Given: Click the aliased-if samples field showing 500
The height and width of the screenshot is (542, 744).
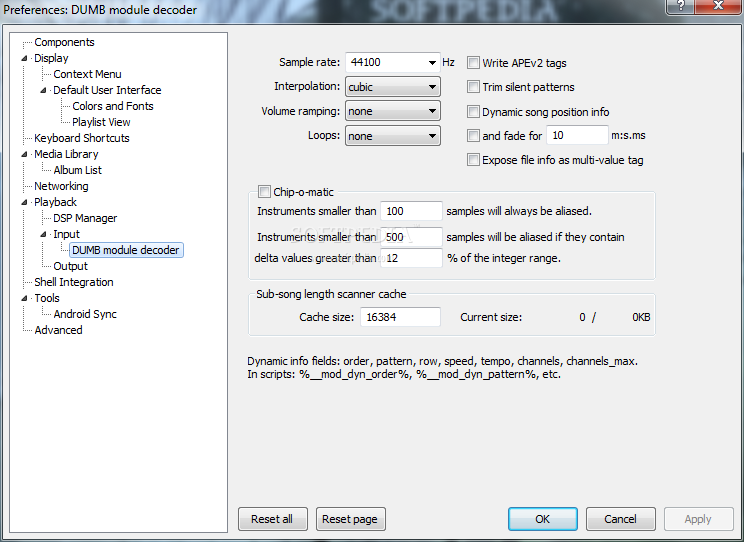Looking at the screenshot, I should click(x=411, y=237).
